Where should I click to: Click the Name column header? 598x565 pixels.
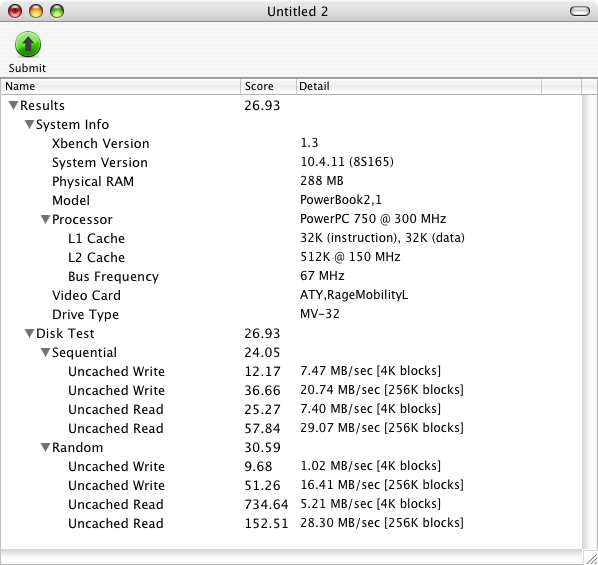click(x=121, y=87)
